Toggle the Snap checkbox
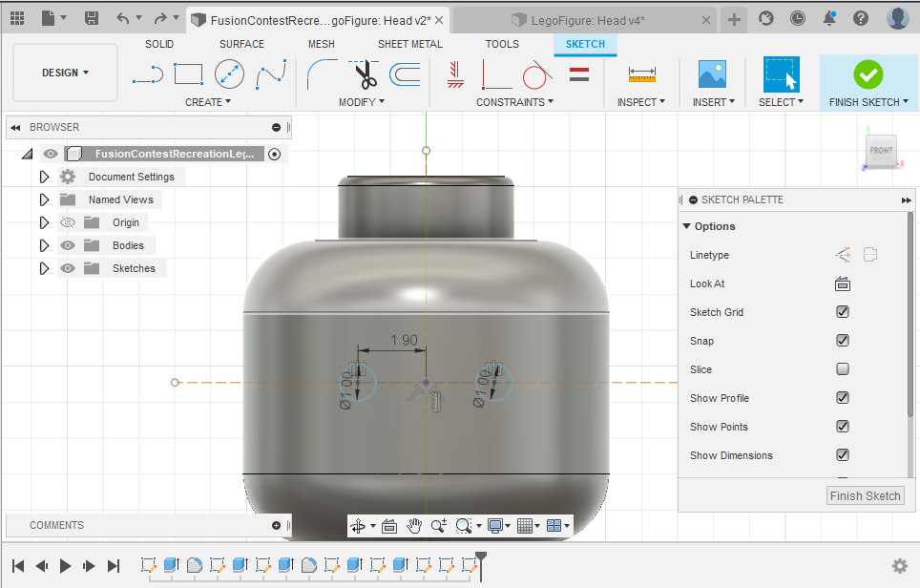This screenshot has height=588, width=920. 843,341
